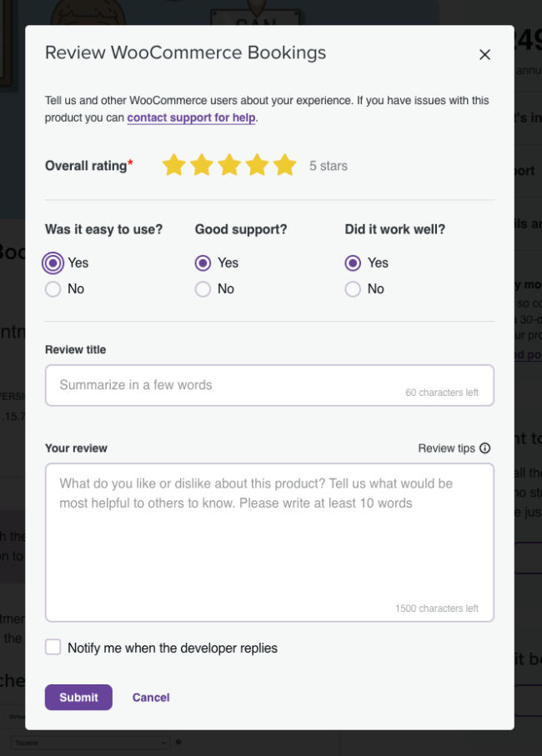Select Yes for easy to use
542x756 pixels.
(x=53, y=263)
